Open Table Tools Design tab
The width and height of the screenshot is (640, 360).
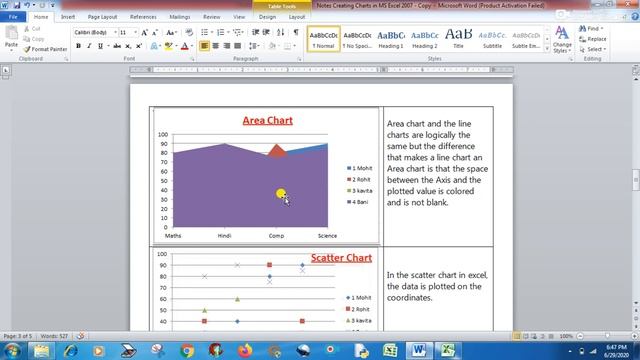coord(267,17)
